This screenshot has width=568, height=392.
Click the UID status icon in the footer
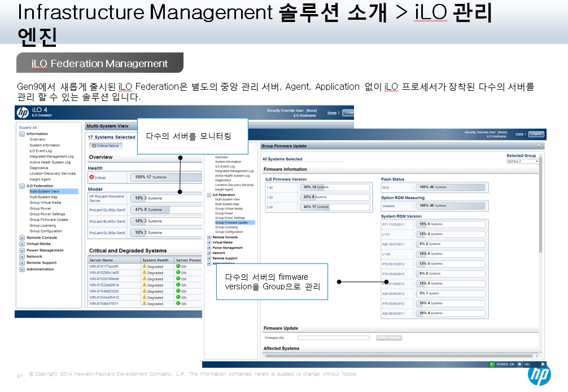[x=543, y=364]
